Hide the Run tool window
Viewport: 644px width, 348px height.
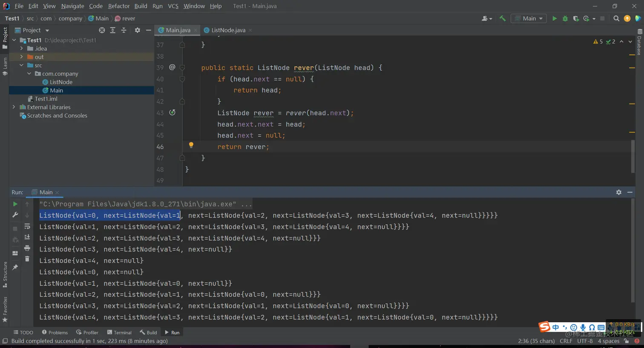pos(630,192)
